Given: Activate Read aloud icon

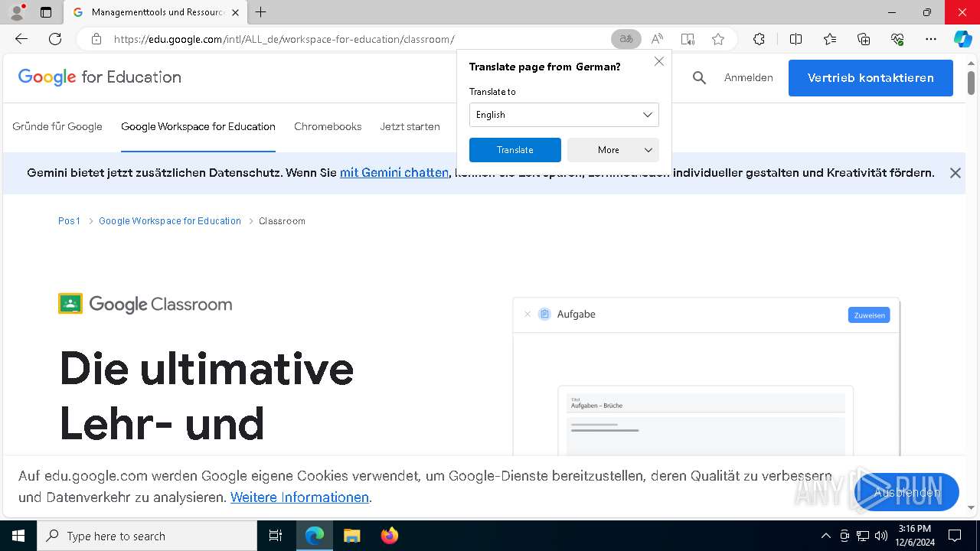Looking at the screenshot, I should 657,39.
